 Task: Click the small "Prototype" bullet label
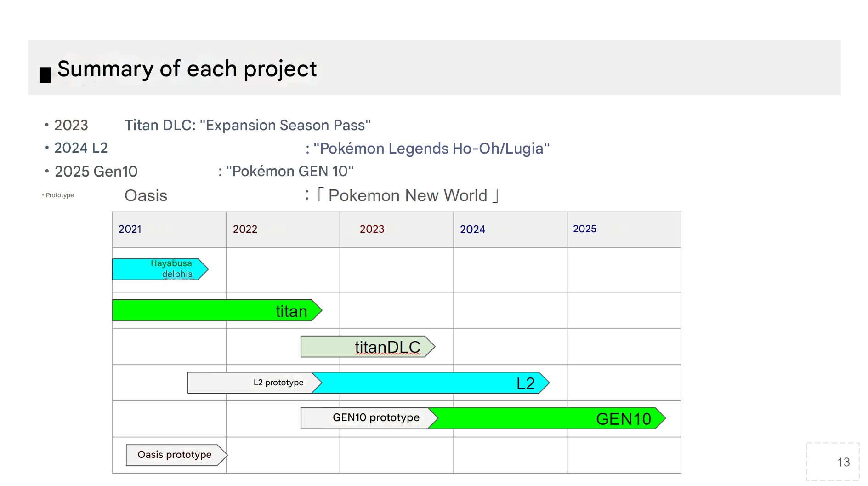60,195
